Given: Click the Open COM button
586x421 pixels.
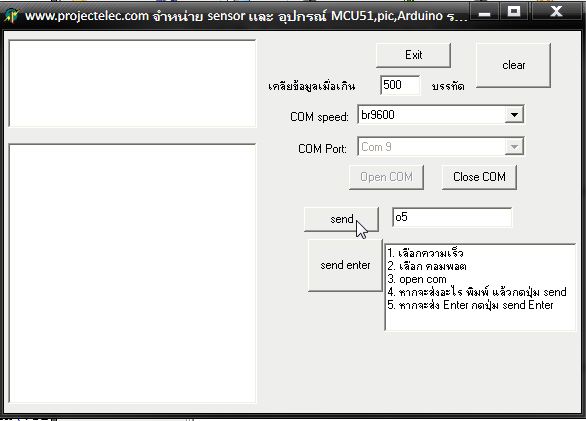Looking at the screenshot, I should tap(386, 177).
